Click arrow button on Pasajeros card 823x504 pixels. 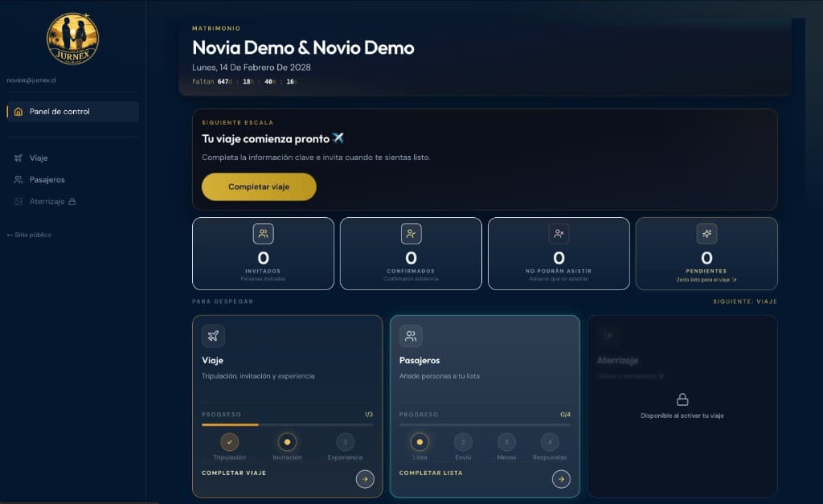(x=561, y=479)
